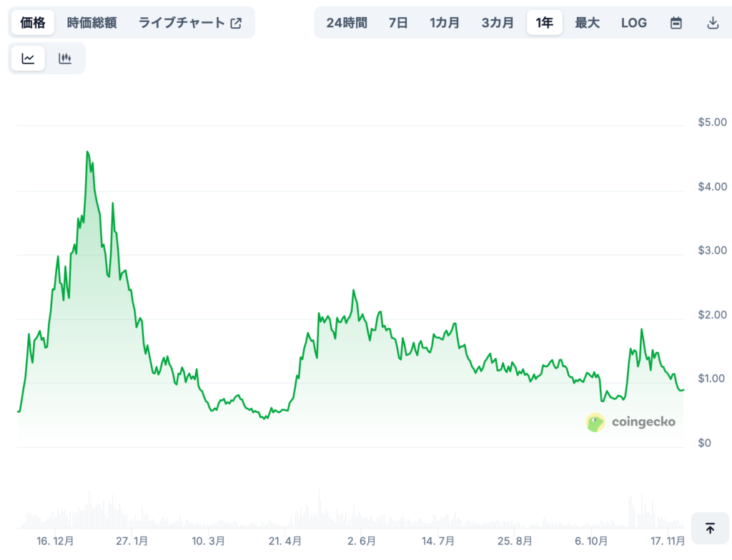Click the scroll-to-top arrow icon
Image resolution: width=732 pixels, height=560 pixels.
[x=711, y=528]
